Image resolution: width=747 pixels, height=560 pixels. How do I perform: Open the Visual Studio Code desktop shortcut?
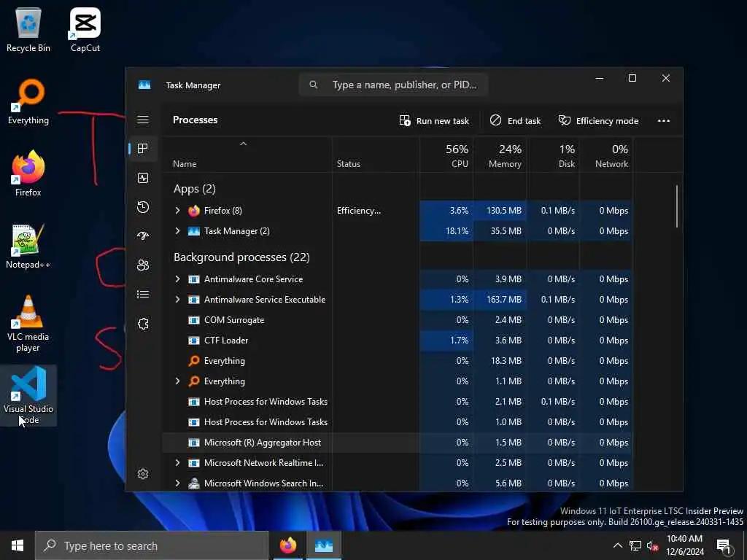click(28, 395)
